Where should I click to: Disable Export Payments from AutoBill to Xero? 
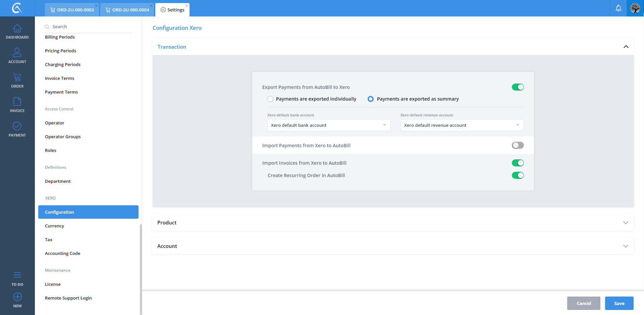coord(518,87)
